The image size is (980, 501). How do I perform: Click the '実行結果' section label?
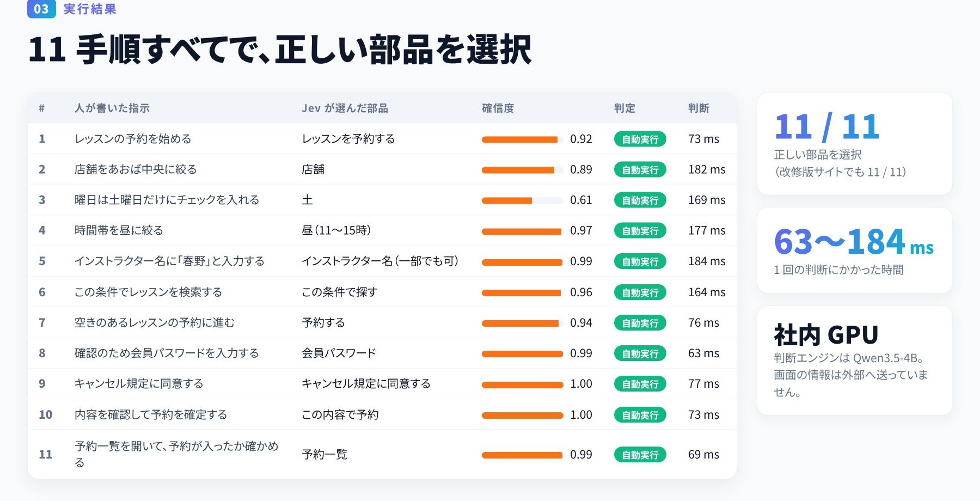90,9
